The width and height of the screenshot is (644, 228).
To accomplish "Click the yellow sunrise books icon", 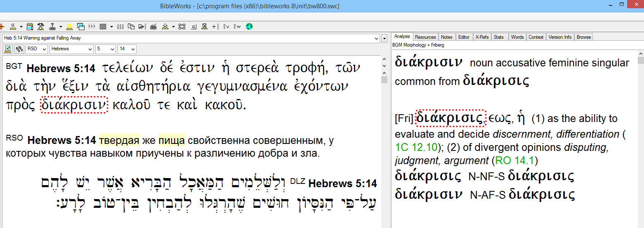I will (x=69, y=27).
